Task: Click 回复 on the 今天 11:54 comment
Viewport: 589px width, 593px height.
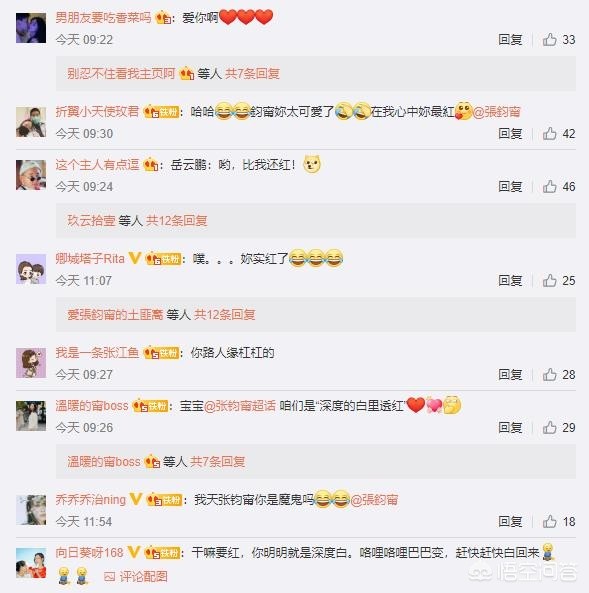Action: tap(510, 522)
